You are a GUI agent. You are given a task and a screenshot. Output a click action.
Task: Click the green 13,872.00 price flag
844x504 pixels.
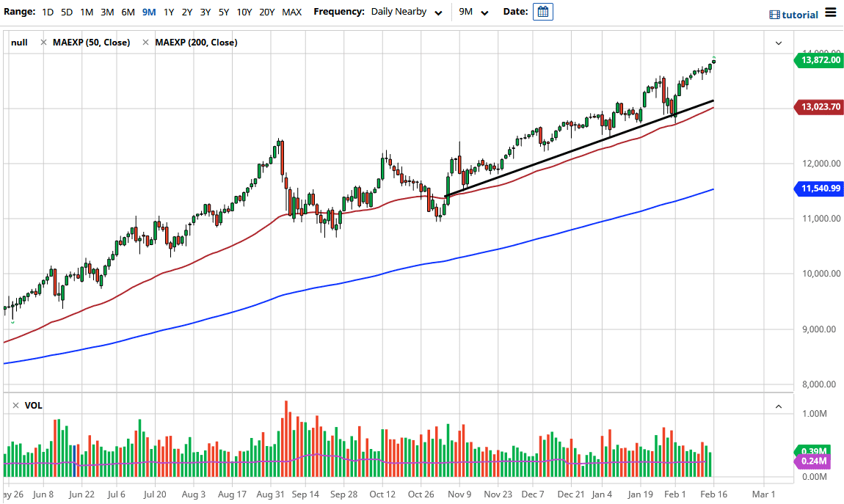(817, 60)
